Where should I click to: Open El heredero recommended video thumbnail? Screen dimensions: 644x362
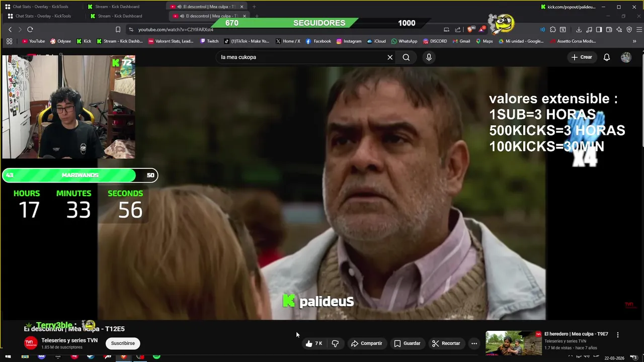[x=513, y=343]
